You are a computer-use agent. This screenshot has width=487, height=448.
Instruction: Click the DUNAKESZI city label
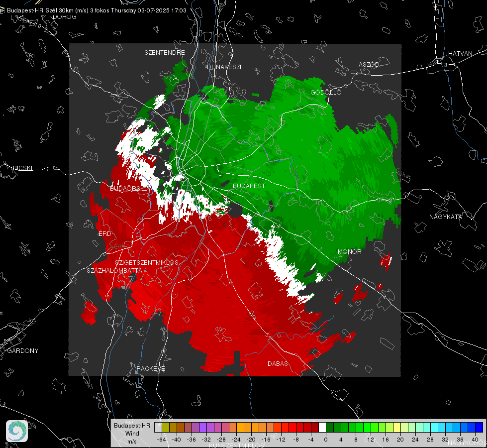224,67
